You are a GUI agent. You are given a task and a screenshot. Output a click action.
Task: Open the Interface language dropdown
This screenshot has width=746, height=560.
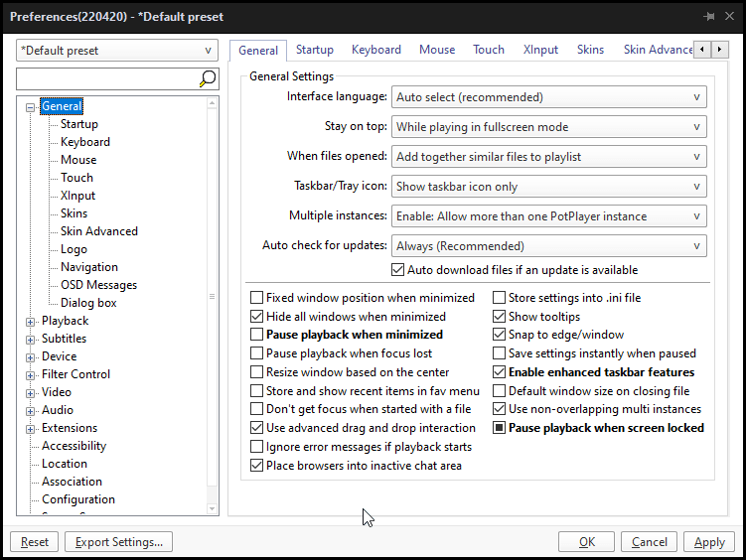click(x=548, y=97)
